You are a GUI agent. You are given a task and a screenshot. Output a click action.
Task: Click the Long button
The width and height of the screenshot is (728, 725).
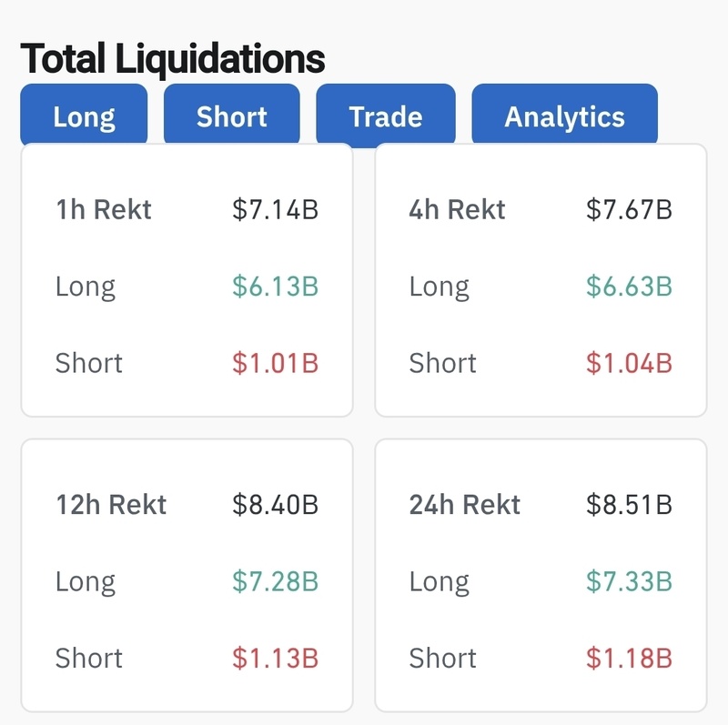tap(84, 116)
